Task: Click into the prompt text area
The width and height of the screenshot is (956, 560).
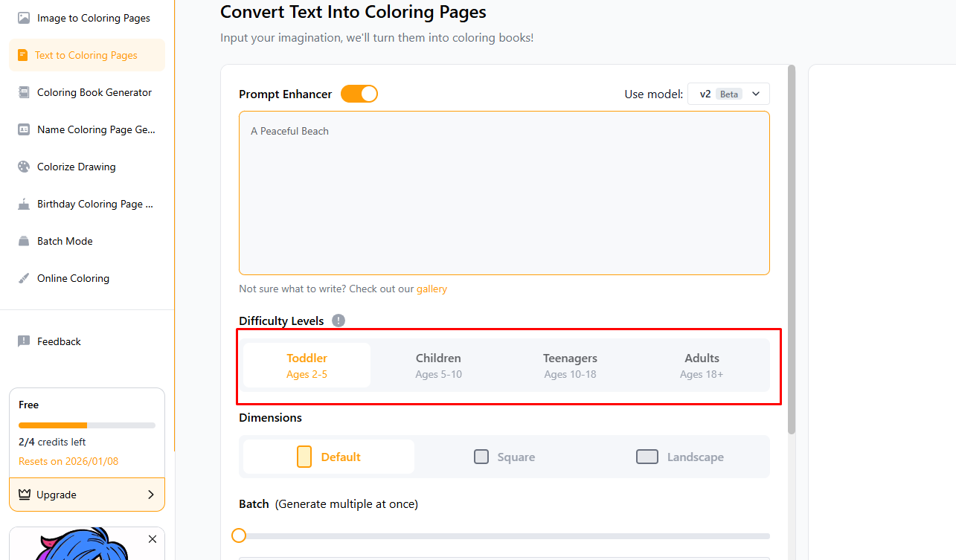Action: (x=504, y=193)
